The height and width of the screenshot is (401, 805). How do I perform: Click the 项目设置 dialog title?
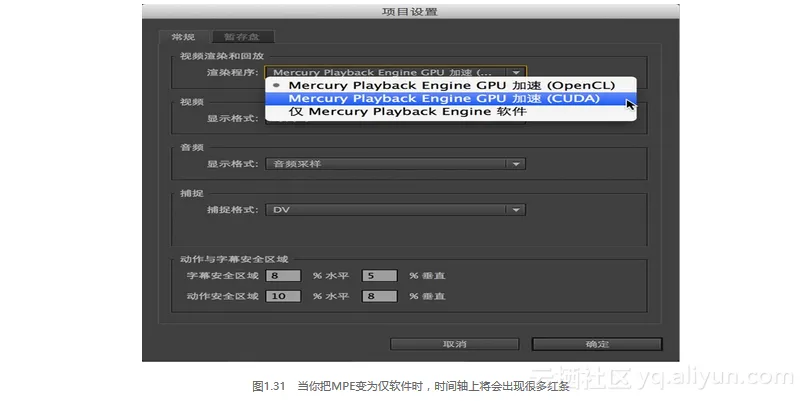[x=410, y=11]
